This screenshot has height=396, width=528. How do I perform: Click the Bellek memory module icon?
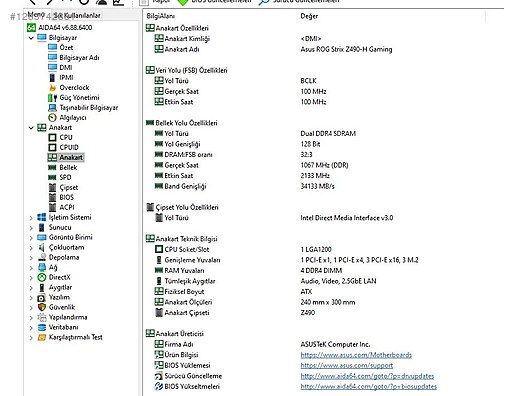point(52,167)
